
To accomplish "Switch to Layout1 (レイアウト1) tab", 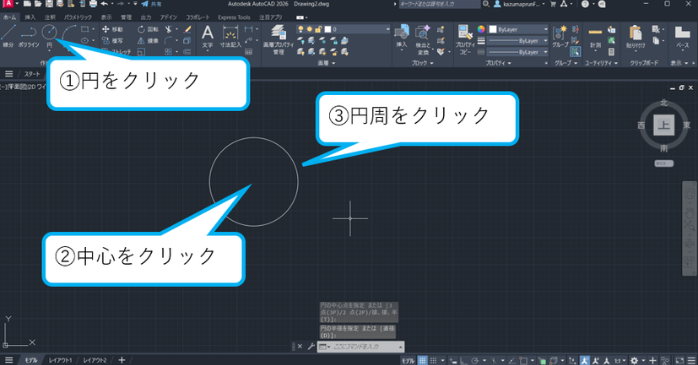I will [60, 360].
